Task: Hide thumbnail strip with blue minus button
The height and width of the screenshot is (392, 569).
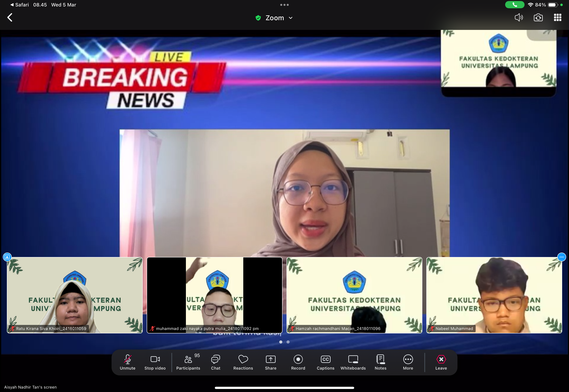Action: pos(562,257)
